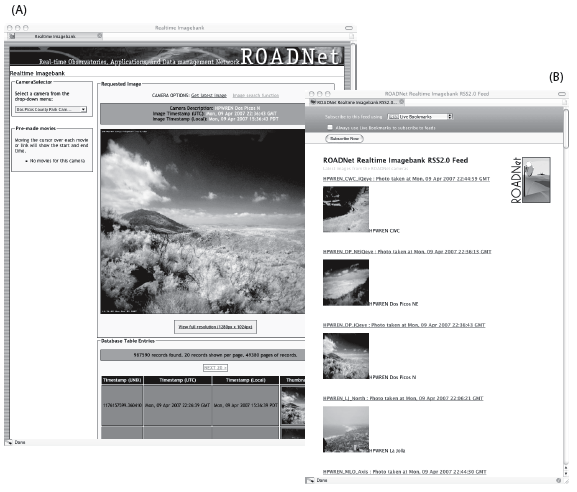Image resolution: width=577 pixels, height=492 pixels.
Task: Click the ROADNet logo in the RSS feed
Action: pos(530,180)
